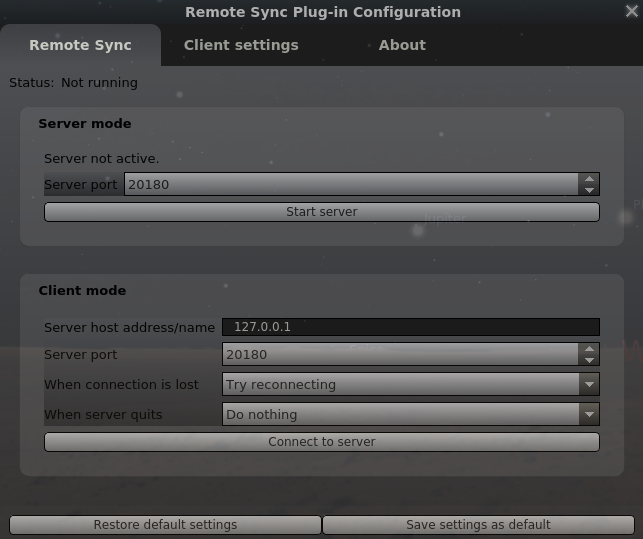Click the Client mode server port field
Viewport: 643px width, 539px height.
coord(400,355)
